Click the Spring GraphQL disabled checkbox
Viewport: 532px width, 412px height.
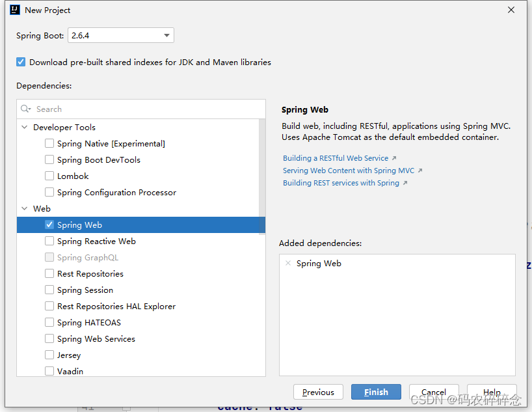[49, 258]
